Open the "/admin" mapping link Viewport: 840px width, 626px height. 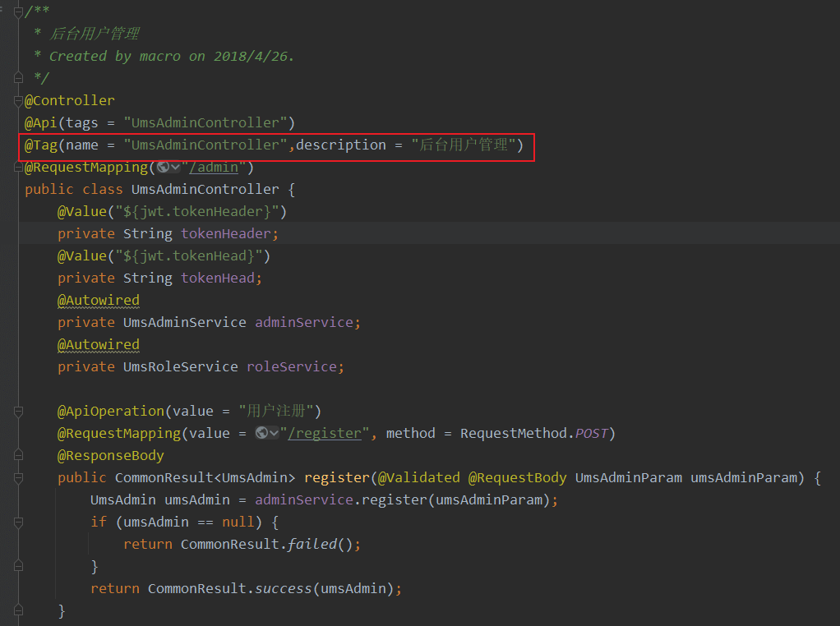(213, 167)
